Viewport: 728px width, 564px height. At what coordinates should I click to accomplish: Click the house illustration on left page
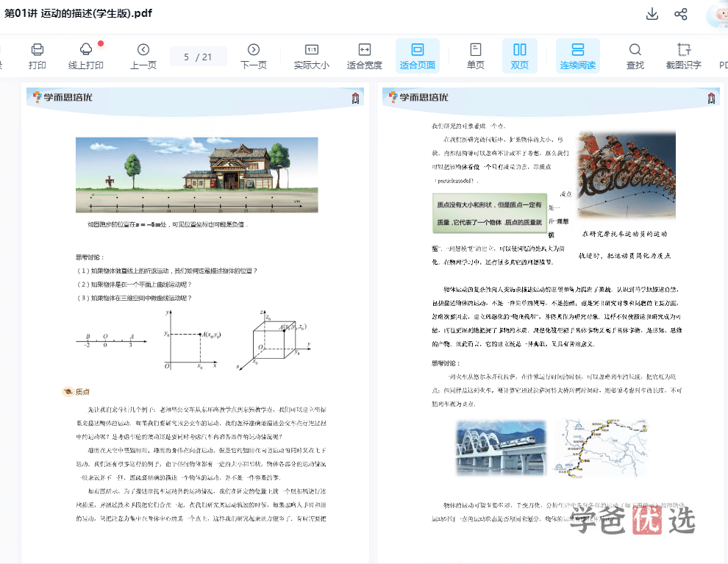pyautogui.click(x=197, y=174)
